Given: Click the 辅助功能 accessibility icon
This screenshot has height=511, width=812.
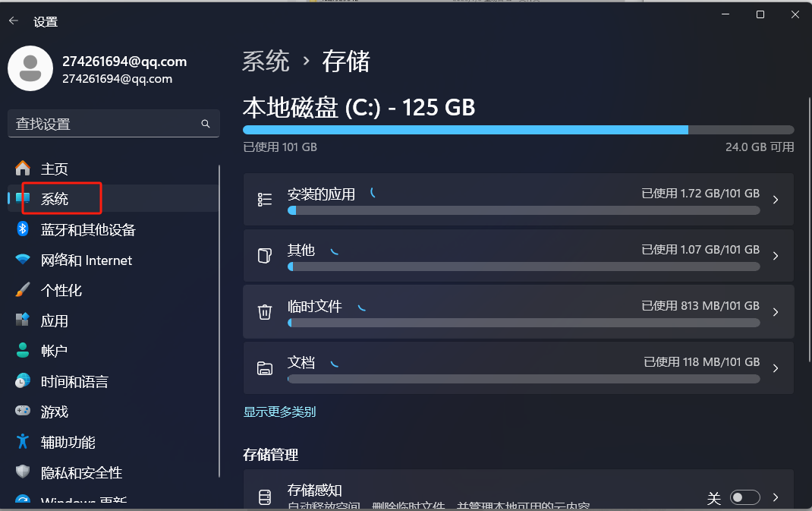Looking at the screenshot, I should coord(23,442).
